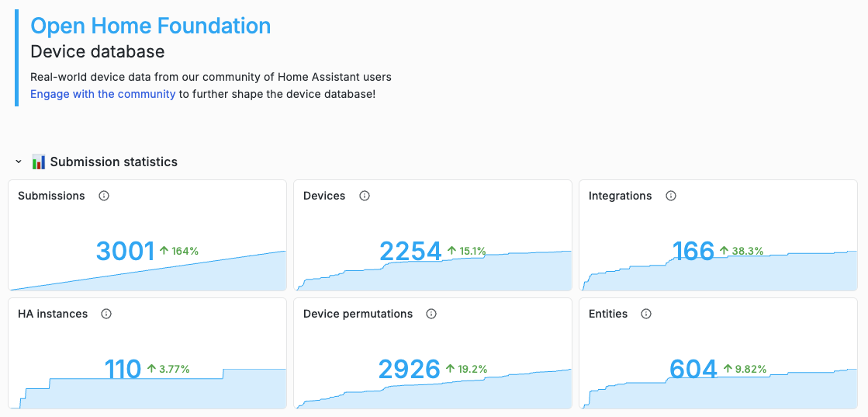Open the Devices panel title menu

click(x=324, y=196)
